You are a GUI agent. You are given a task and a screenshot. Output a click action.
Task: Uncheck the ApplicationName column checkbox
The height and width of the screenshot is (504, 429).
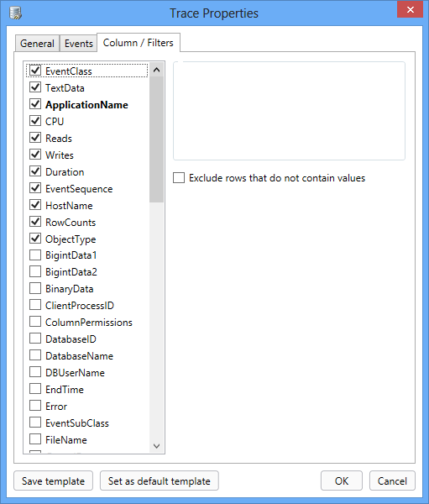(35, 104)
